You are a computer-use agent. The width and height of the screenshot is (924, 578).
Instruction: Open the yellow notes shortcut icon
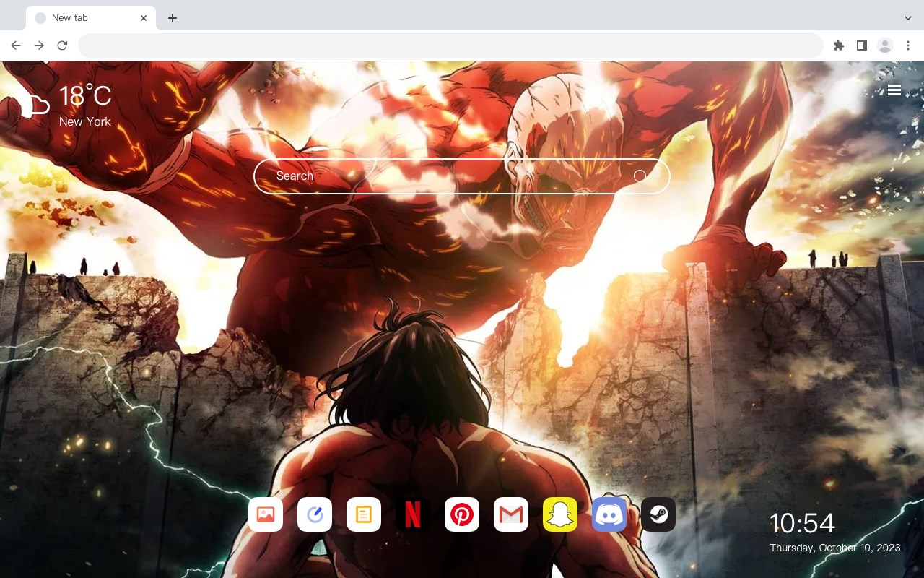point(364,514)
